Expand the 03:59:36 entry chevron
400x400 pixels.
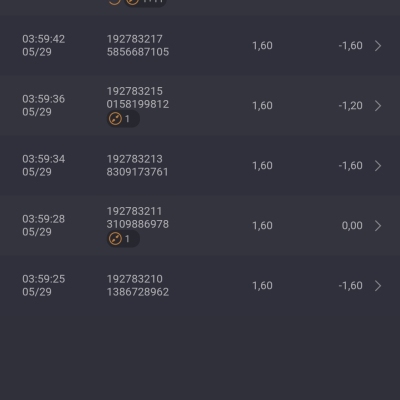[378, 106]
